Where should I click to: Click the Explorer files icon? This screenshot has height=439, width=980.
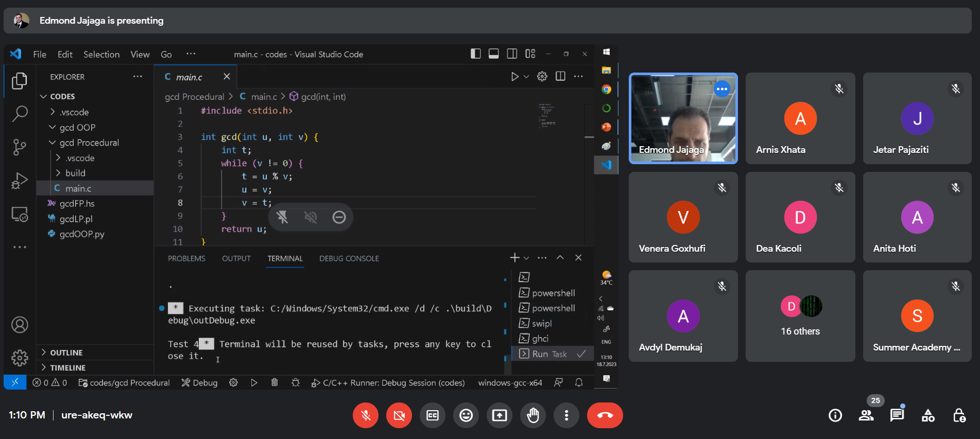point(20,80)
